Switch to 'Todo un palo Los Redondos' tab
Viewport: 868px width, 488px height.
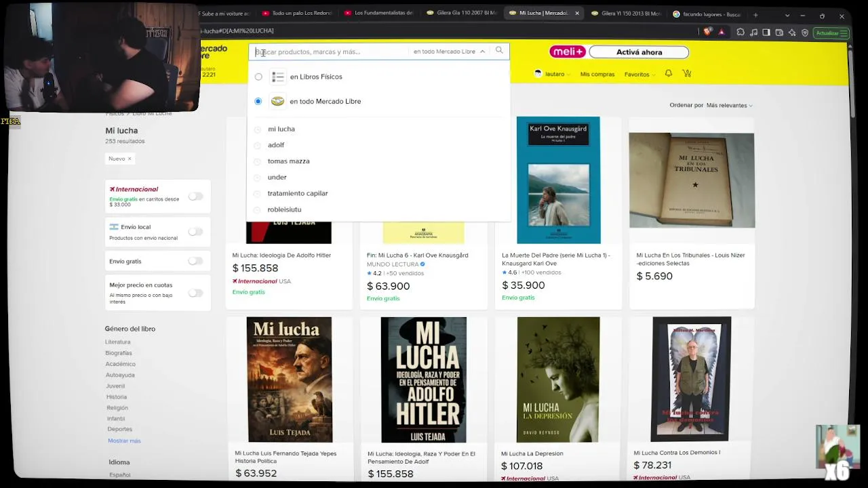[297, 14]
